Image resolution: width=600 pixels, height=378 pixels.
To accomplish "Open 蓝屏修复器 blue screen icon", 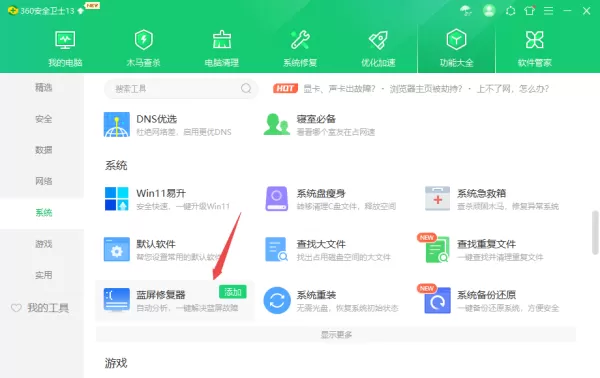I will click(117, 300).
